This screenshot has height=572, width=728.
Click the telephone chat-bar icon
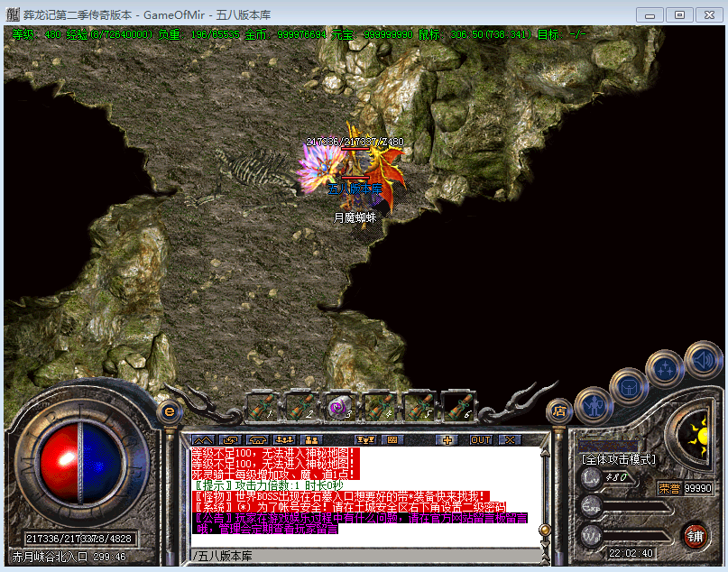258,439
